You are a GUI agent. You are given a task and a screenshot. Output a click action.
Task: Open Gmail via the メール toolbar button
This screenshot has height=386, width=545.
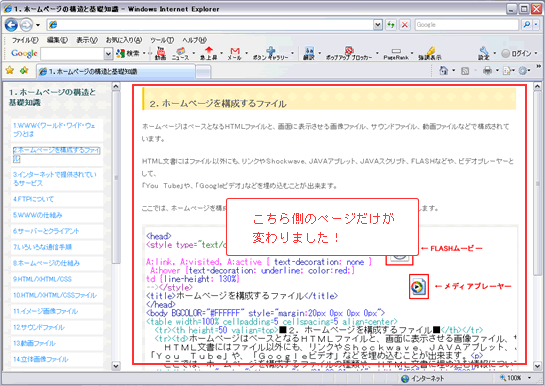point(235,54)
